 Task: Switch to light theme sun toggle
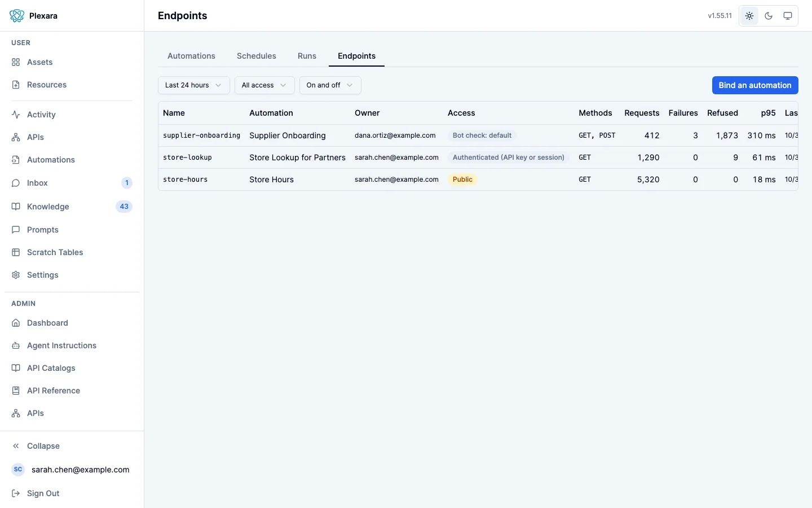point(749,16)
